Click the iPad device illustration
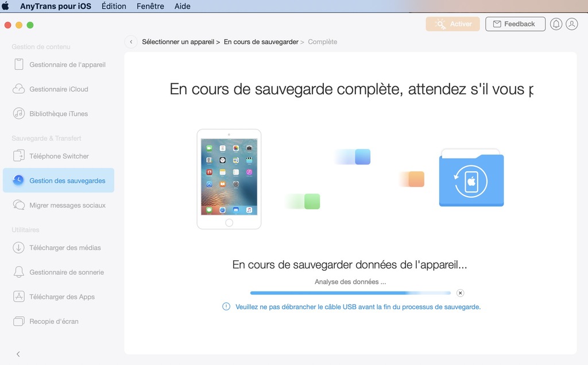The image size is (588, 365). (x=229, y=179)
